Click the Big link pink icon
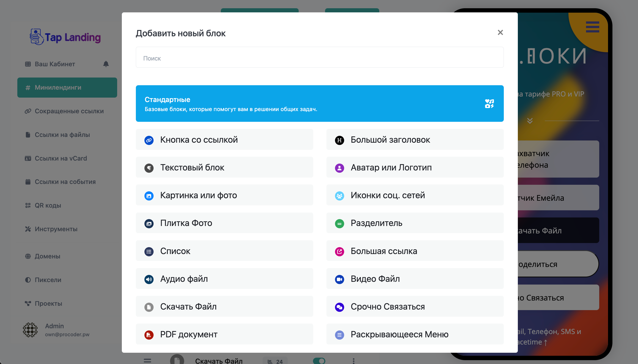The width and height of the screenshot is (638, 364). tap(339, 251)
